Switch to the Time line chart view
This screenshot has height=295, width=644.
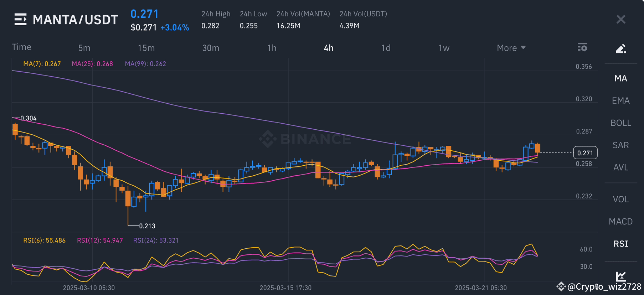pyautogui.click(x=21, y=47)
